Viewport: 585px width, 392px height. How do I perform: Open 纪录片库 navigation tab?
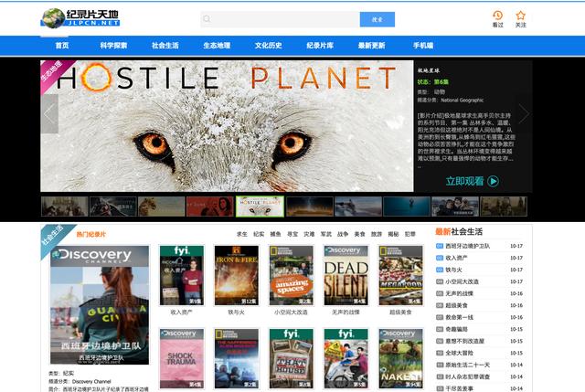pos(320,46)
